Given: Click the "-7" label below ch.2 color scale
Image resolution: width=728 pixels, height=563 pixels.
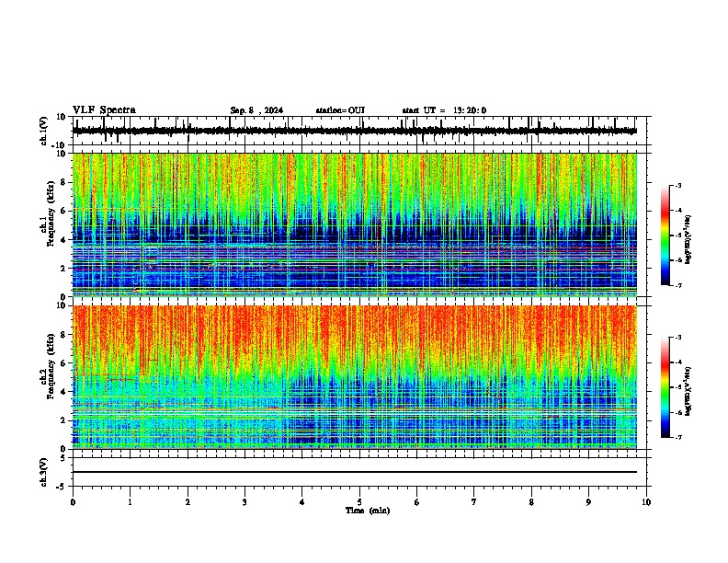Looking at the screenshot, I should coord(677,437).
